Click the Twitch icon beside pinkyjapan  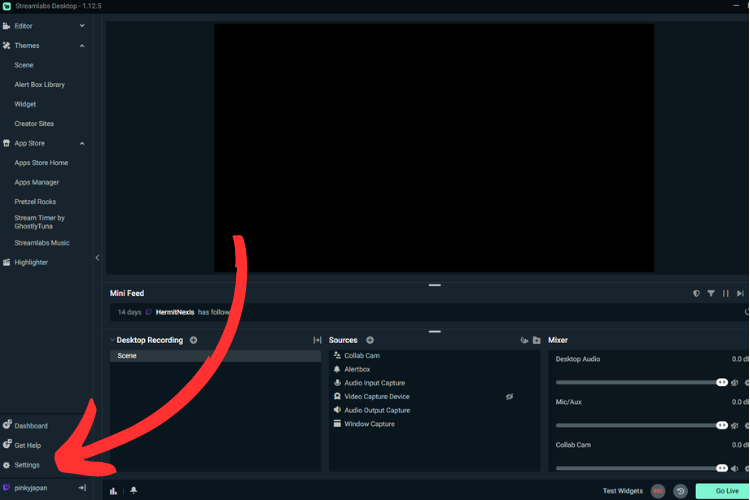click(6, 488)
